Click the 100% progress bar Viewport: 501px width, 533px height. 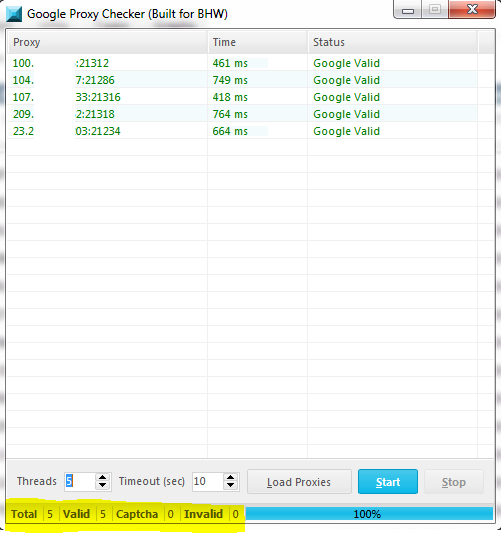(369, 514)
